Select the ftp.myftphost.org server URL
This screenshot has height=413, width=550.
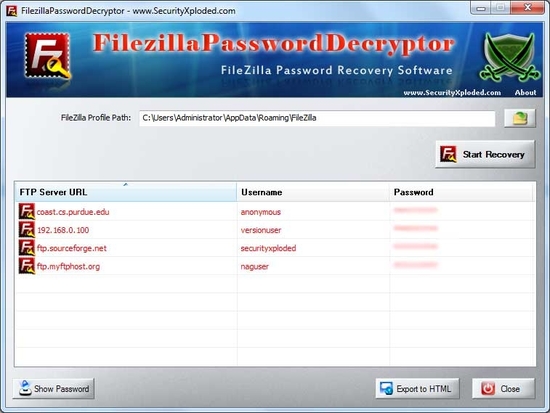pyautogui.click(x=68, y=267)
